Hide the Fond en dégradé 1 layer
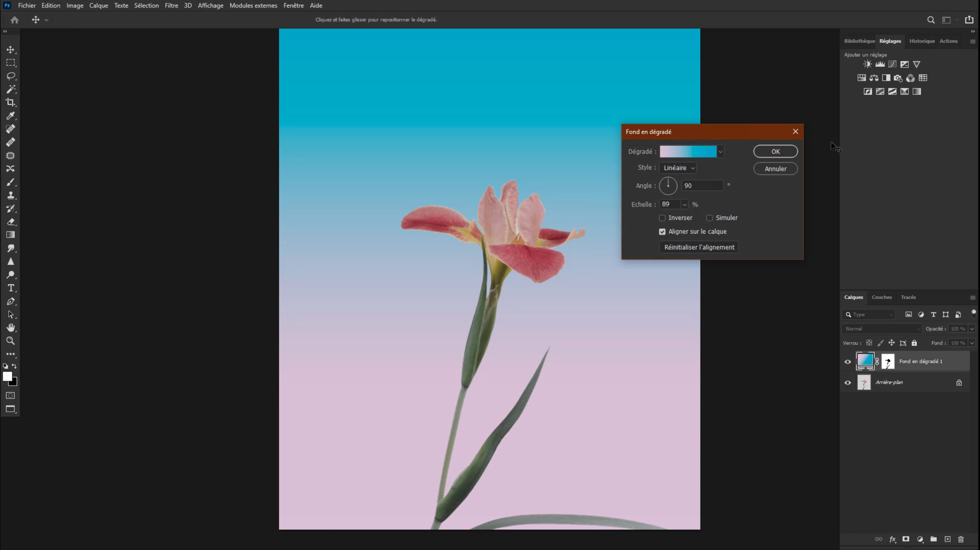 tap(848, 362)
